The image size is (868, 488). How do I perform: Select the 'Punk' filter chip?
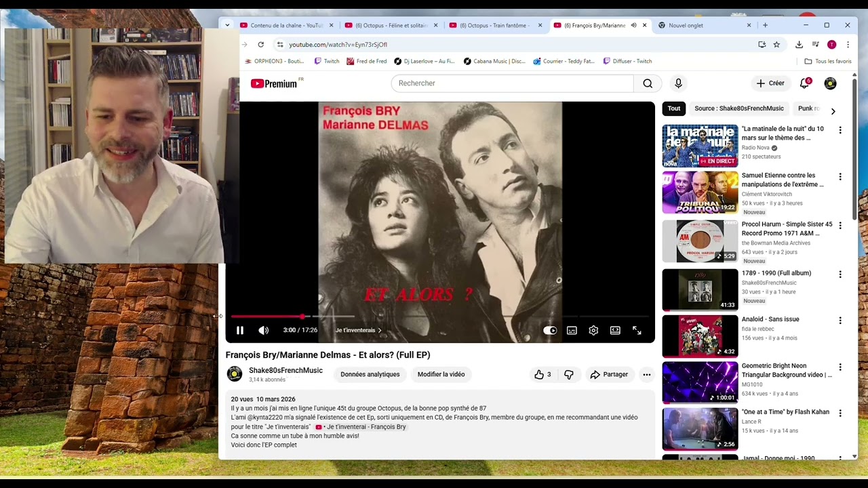[x=808, y=108]
